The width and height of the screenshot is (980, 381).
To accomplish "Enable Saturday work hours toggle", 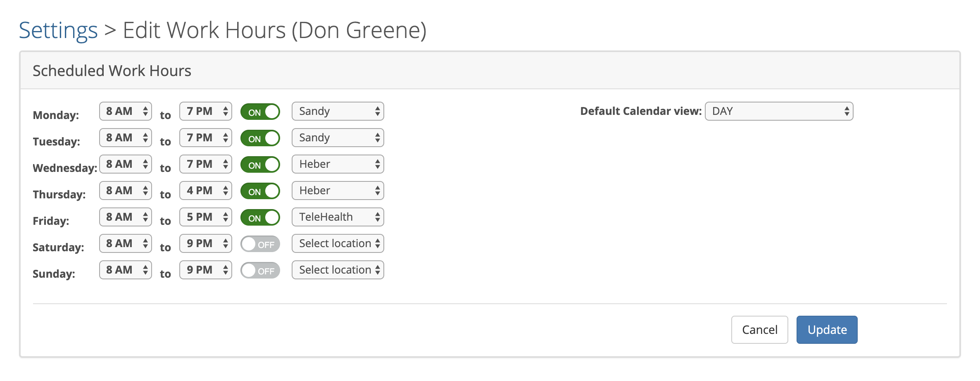I will point(260,244).
